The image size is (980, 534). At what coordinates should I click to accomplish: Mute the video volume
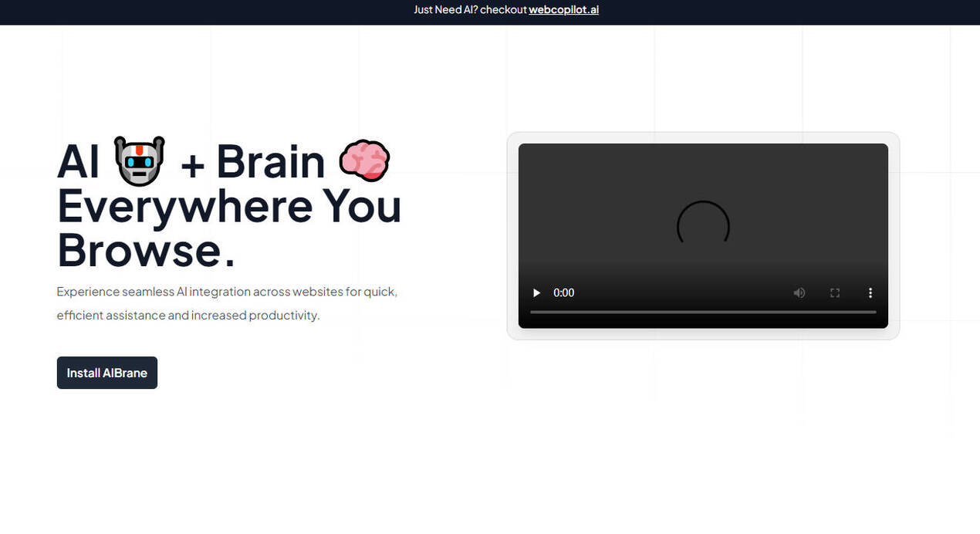coord(799,293)
